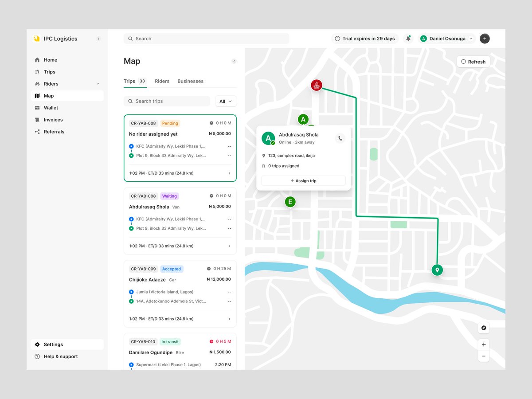Click the green destination pin on map

tap(437, 270)
